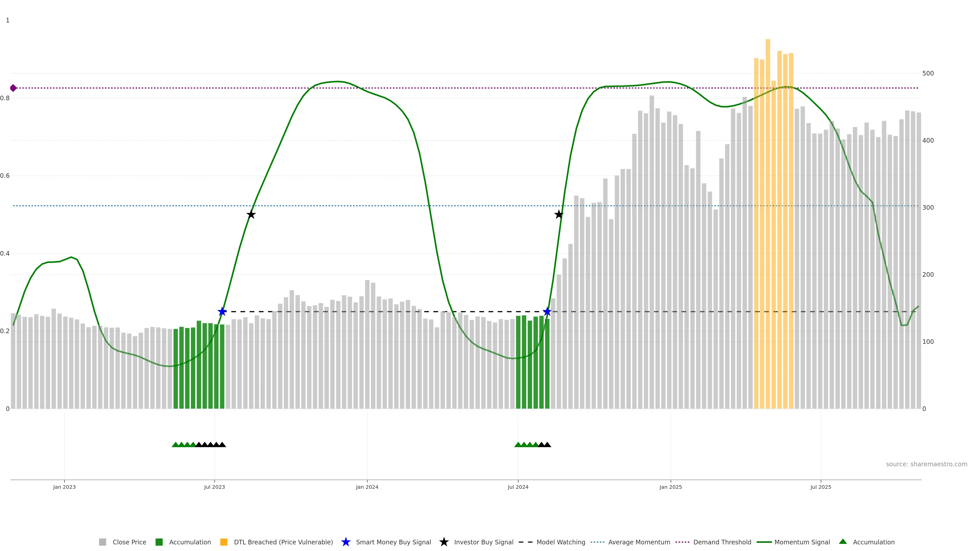980x551 pixels.
Task: Hide the DTL Breached legend item
Action: click(224, 542)
